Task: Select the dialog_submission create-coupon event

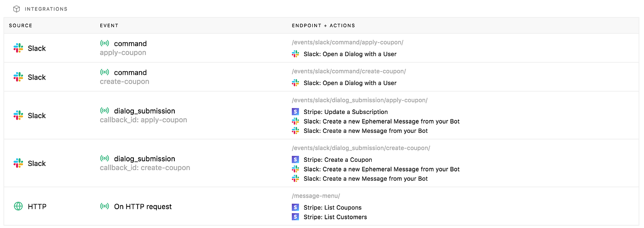Action: pos(144,159)
